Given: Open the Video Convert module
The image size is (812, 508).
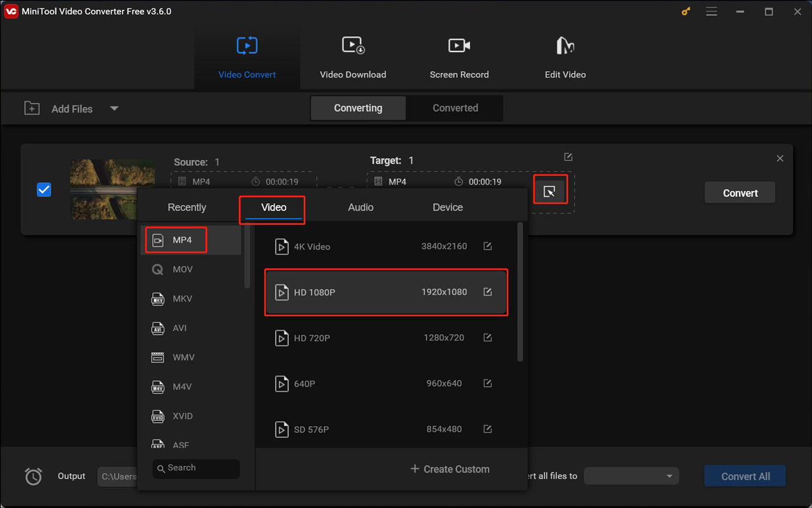Looking at the screenshot, I should point(247,58).
